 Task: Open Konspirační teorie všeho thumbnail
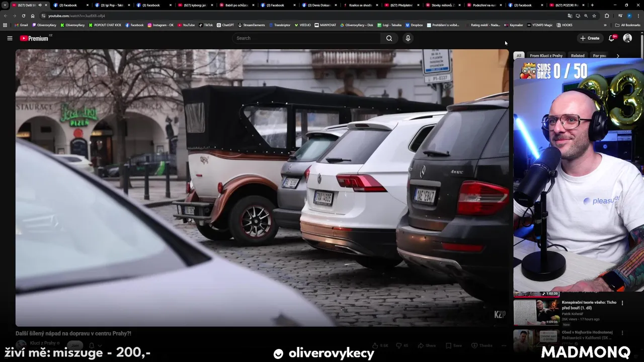coord(536,312)
